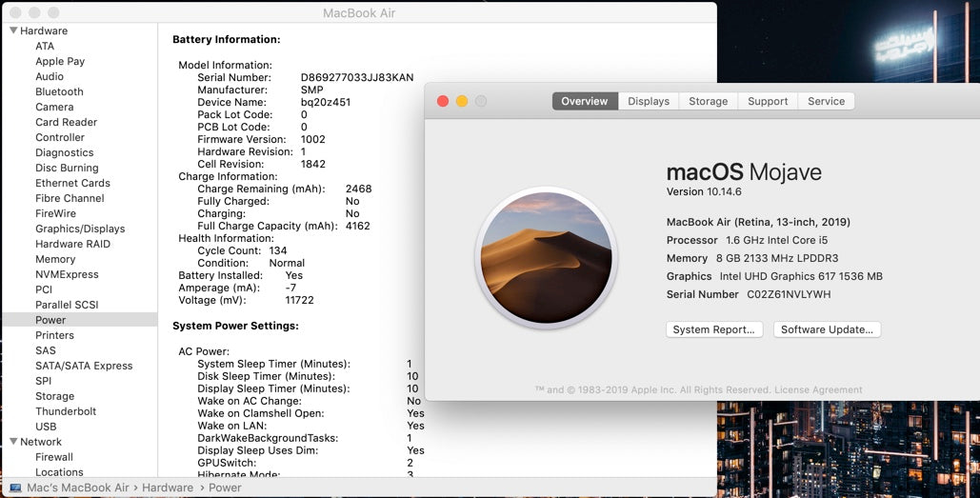Click Hardware in the bottom path bar
This screenshot has width=980, height=498.
pyautogui.click(x=168, y=488)
